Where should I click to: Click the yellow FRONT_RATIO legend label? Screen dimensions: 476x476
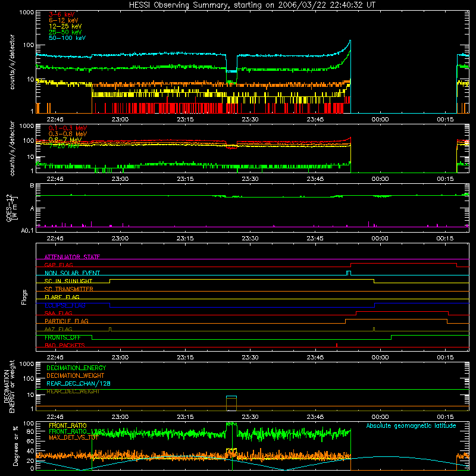coord(68,425)
